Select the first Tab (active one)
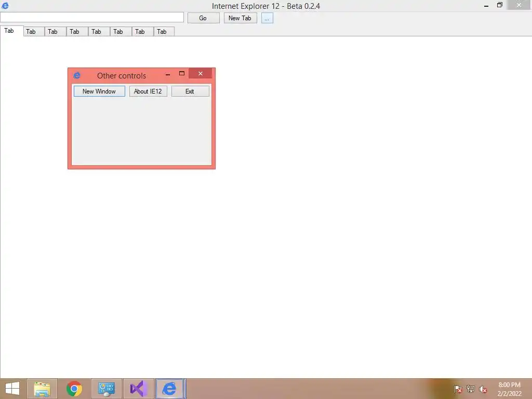This screenshot has height=399, width=532. (11, 31)
